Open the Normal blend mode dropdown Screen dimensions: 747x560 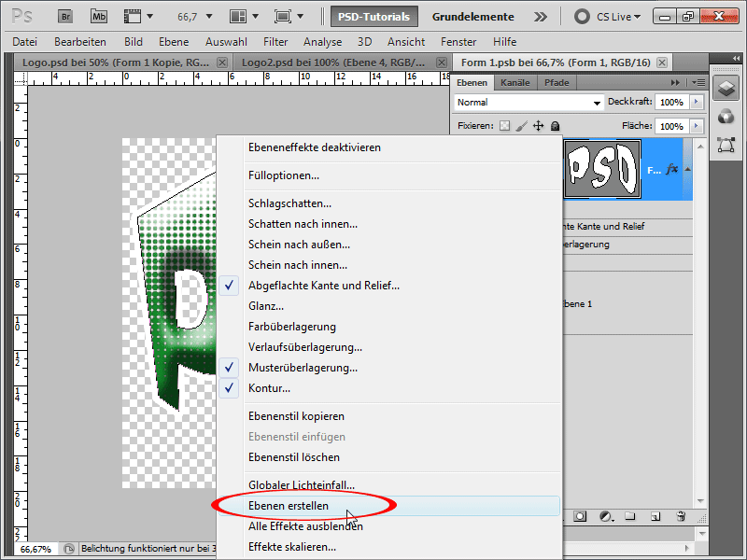click(529, 103)
